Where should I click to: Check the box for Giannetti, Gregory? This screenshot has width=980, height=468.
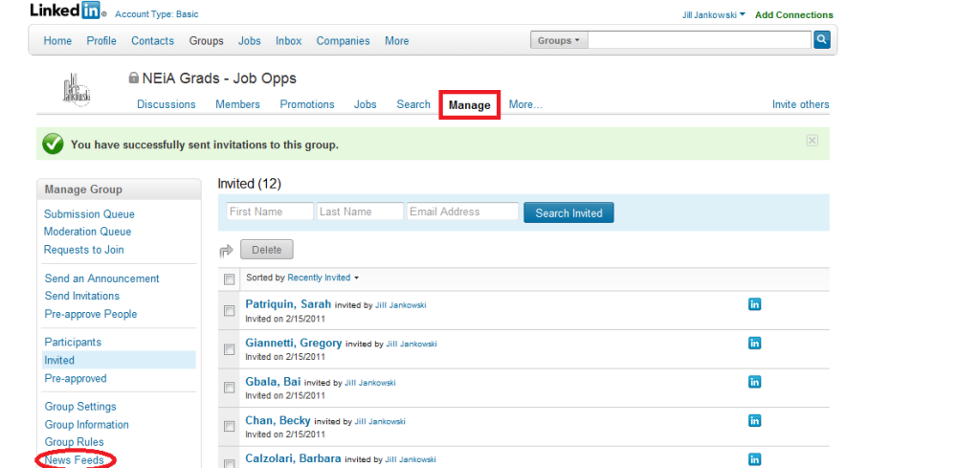tap(230, 349)
